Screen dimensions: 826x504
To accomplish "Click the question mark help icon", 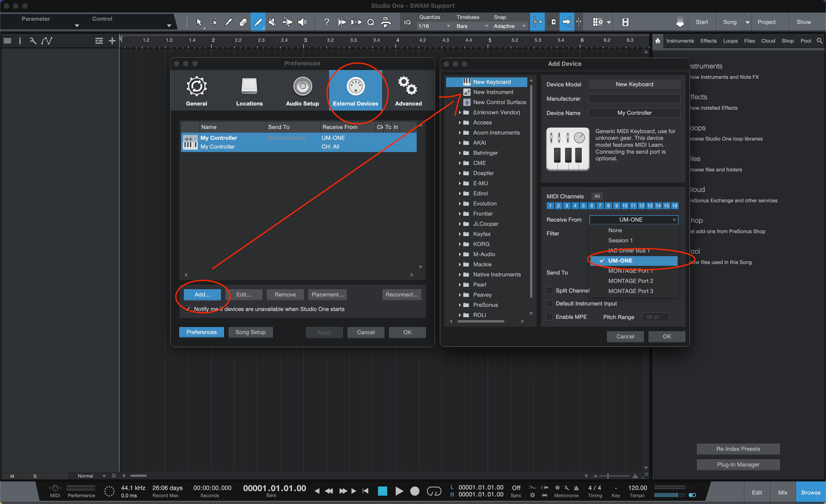I will click(x=327, y=22).
